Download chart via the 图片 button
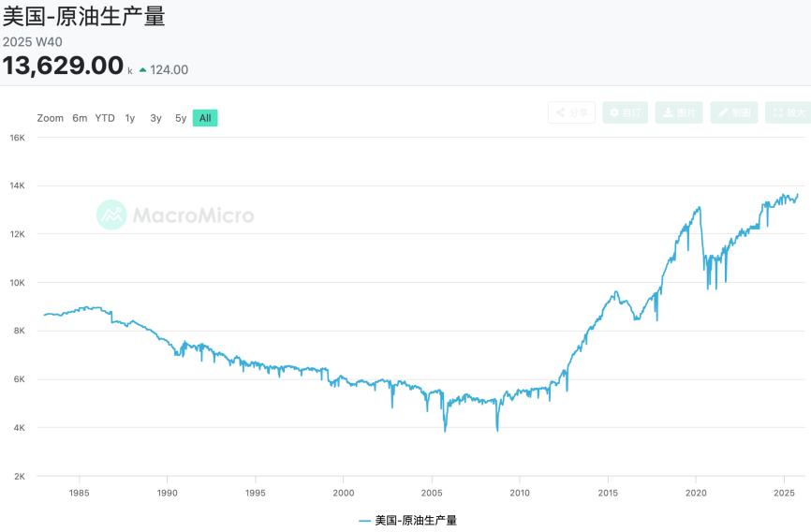This screenshot has height=532, width=811. [679, 112]
